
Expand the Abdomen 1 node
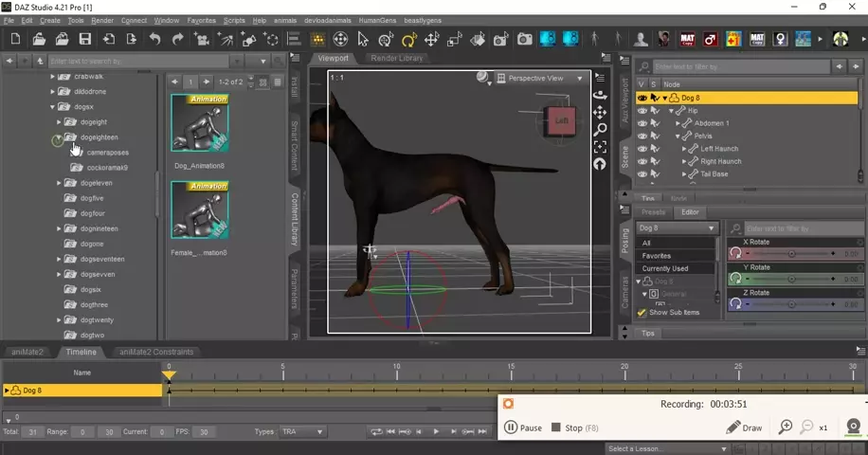[x=678, y=123]
